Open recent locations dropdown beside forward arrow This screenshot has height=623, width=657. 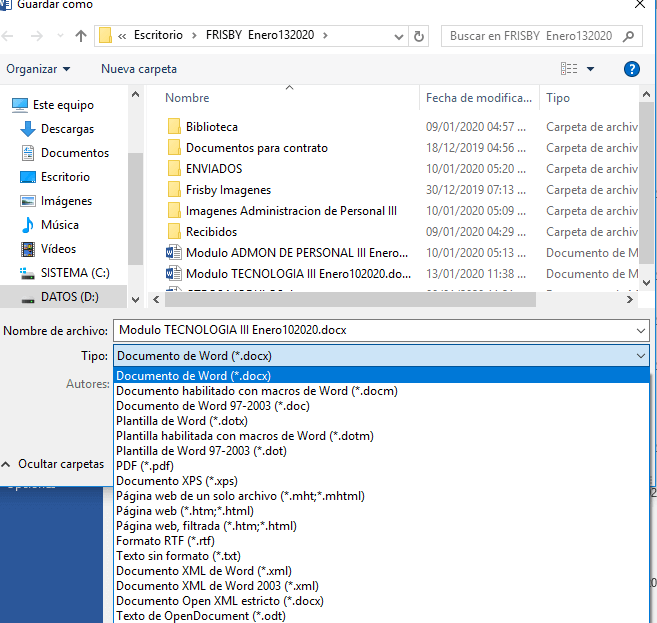coord(60,36)
